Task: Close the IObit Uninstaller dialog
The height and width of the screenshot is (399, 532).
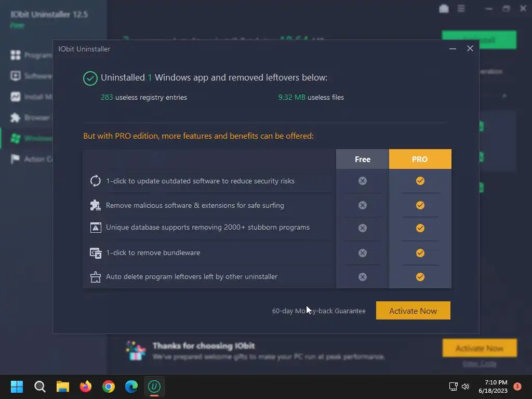Action: coord(470,48)
